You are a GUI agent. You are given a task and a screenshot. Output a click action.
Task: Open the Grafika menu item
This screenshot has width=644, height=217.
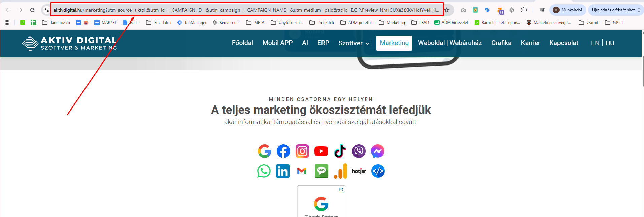(x=501, y=43)
